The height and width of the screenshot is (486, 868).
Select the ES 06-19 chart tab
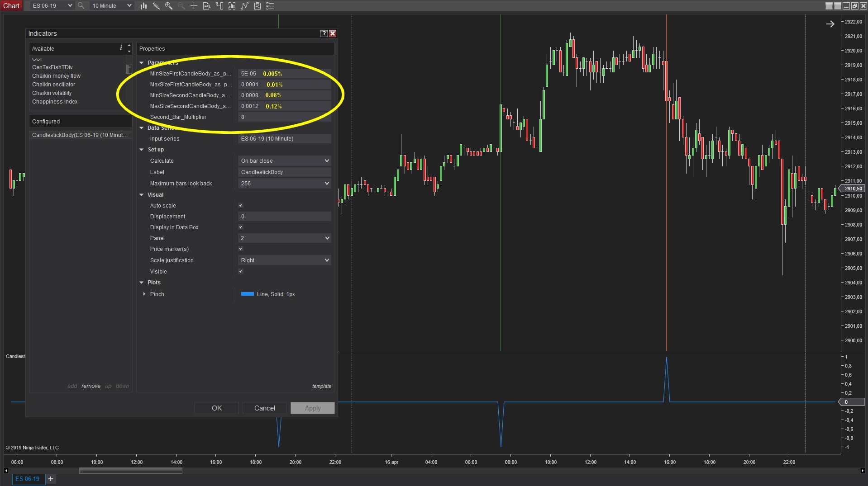(x=28, y=479)
